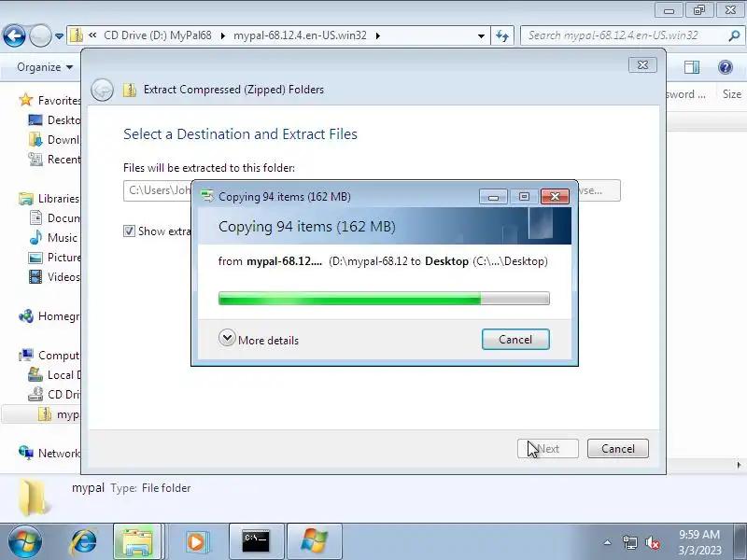Open Desktop in Favorites list

(55, 120)
